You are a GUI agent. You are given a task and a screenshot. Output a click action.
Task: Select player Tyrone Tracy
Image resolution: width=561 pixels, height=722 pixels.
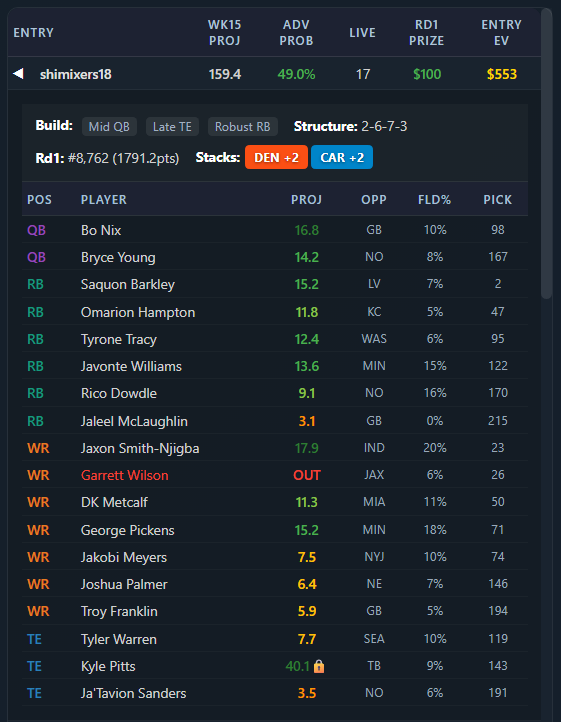(119, 339)
